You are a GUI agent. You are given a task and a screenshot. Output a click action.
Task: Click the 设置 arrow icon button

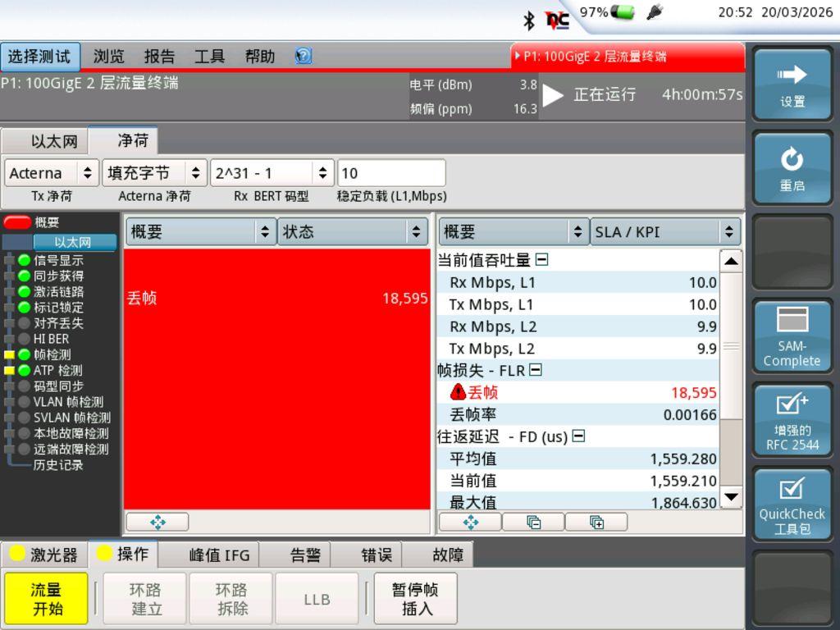coord(792,84)
